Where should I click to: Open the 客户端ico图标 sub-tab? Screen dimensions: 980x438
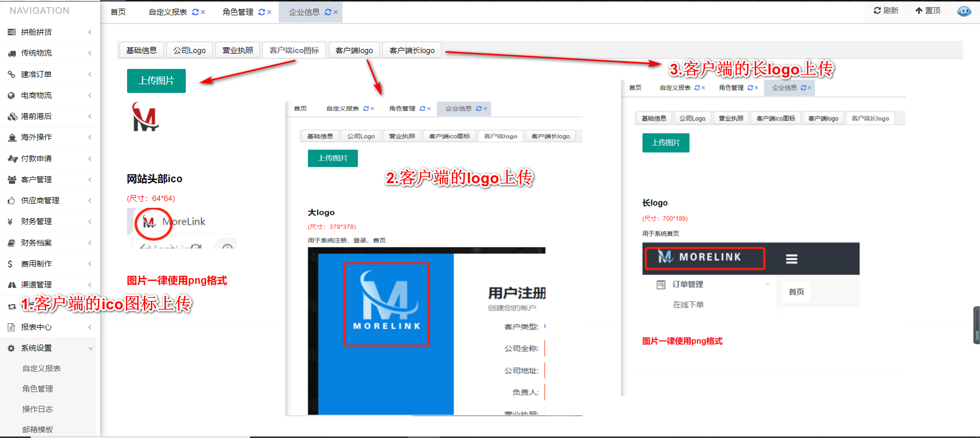(x=294, y=50)
